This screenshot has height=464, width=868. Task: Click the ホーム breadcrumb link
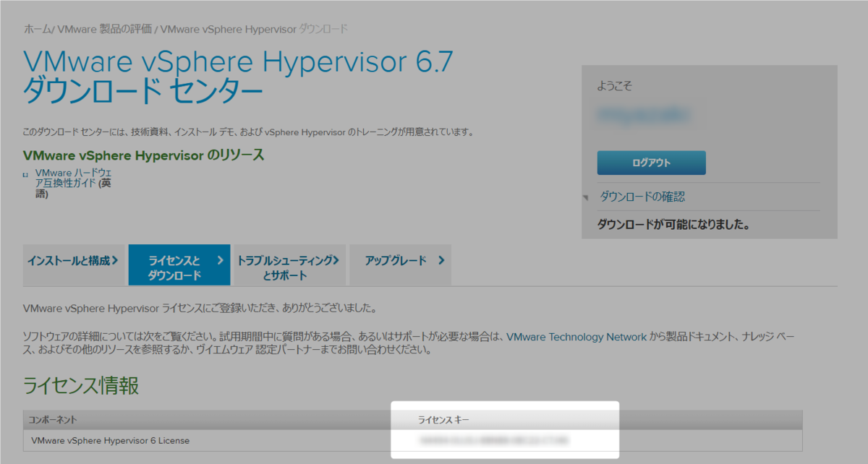[36, 29]
